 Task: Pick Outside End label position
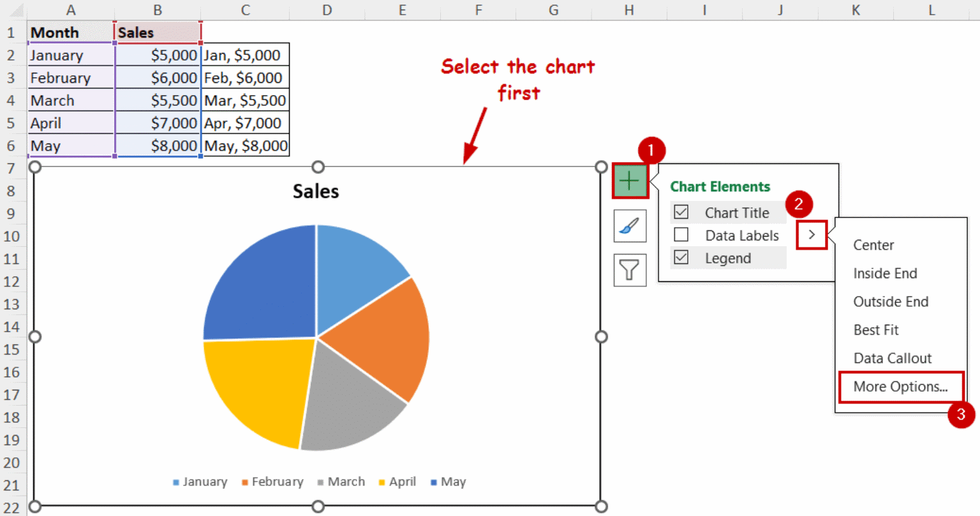click(x=891, y=302)
